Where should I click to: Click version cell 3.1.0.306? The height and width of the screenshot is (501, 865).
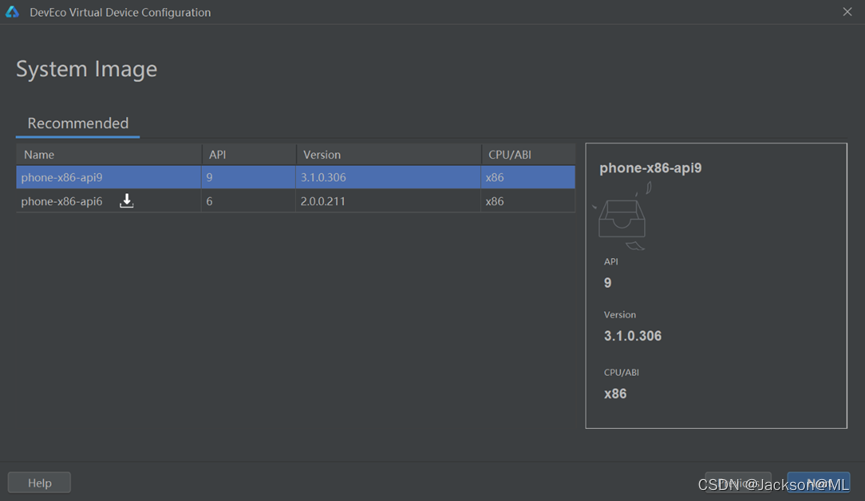[x=323, y=177]
